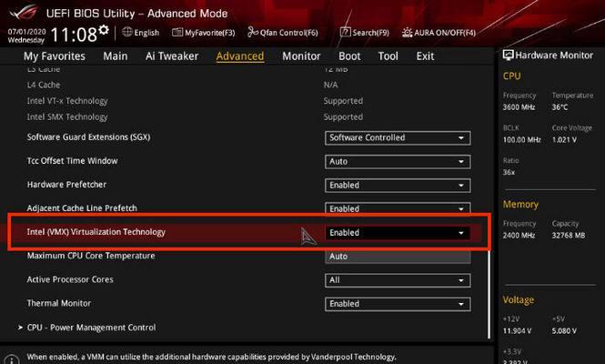Click the 07/01/2020 date text
The height and width of the screenshot is (364, 605).
[x=26, y=32]
